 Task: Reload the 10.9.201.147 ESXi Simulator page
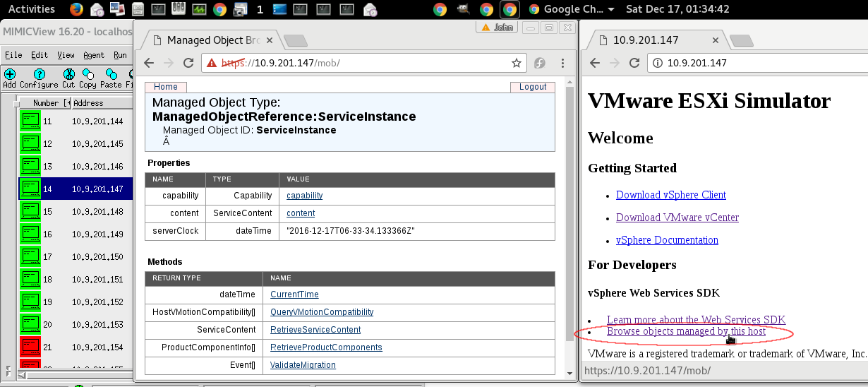634,63
